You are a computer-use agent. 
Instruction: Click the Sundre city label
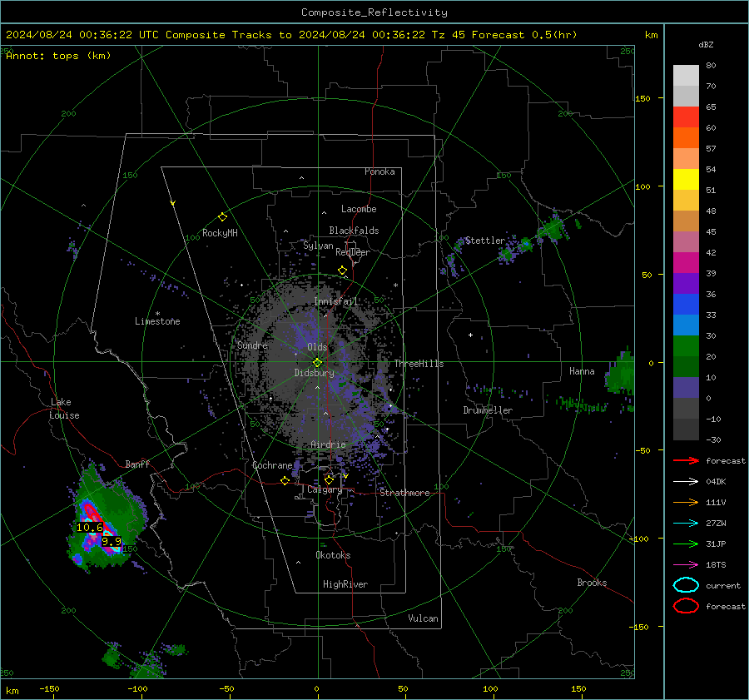click(x=252, y=345)
